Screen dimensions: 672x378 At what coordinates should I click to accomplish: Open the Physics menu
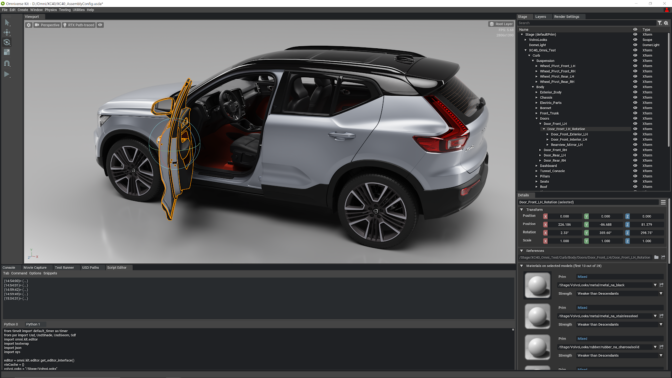(x=51, y=10)
